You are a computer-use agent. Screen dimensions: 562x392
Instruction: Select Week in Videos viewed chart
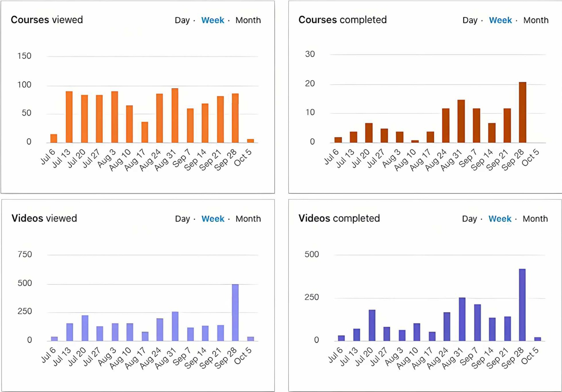coord(213,219)
